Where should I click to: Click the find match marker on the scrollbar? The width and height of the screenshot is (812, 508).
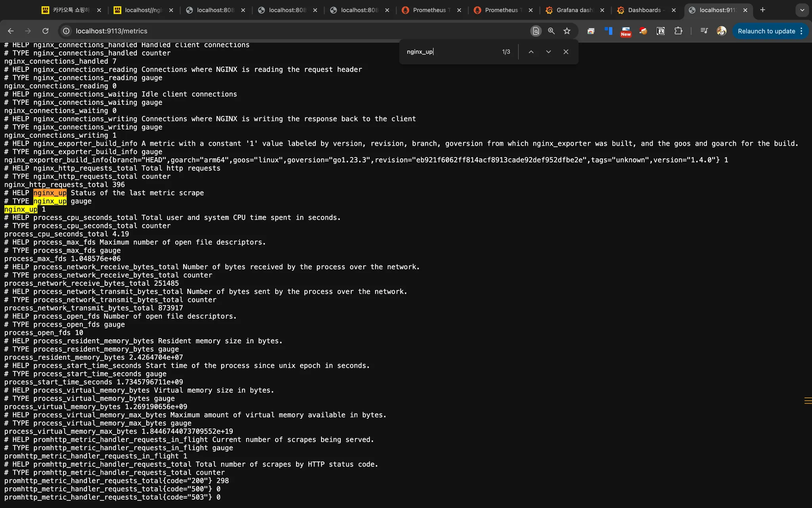(x=808, y=400)
